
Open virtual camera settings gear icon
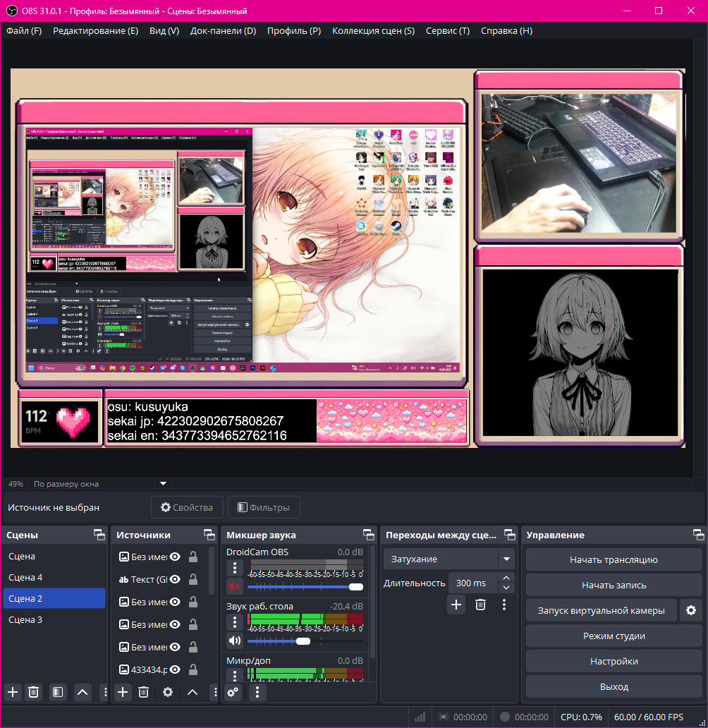(x=691, y=610)
